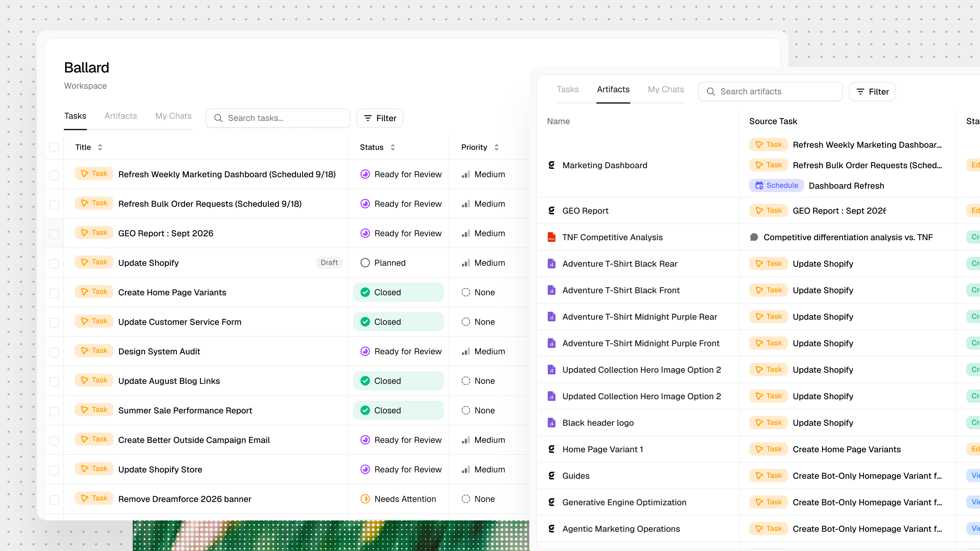Click the chat bubble icon beside Competitive differentiation analysis
Screen dimensions: 980x551
[x=754, y=237]
